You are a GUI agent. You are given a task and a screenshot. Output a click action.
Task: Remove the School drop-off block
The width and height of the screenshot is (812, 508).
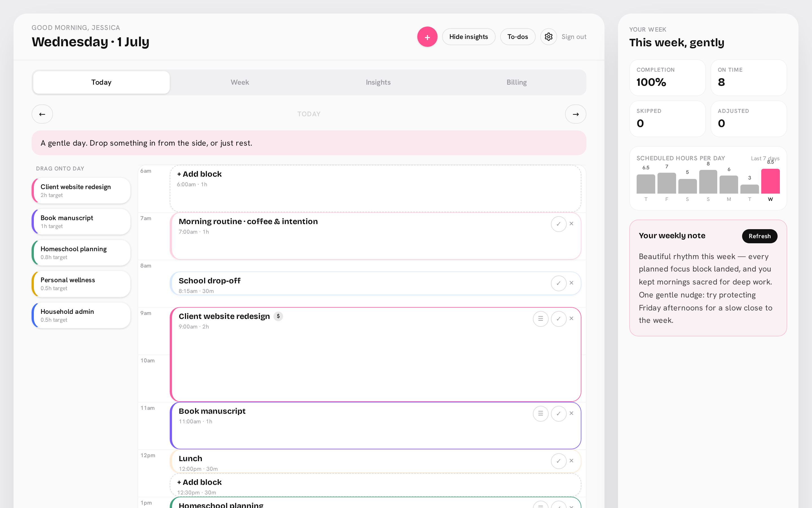point(572,283)
